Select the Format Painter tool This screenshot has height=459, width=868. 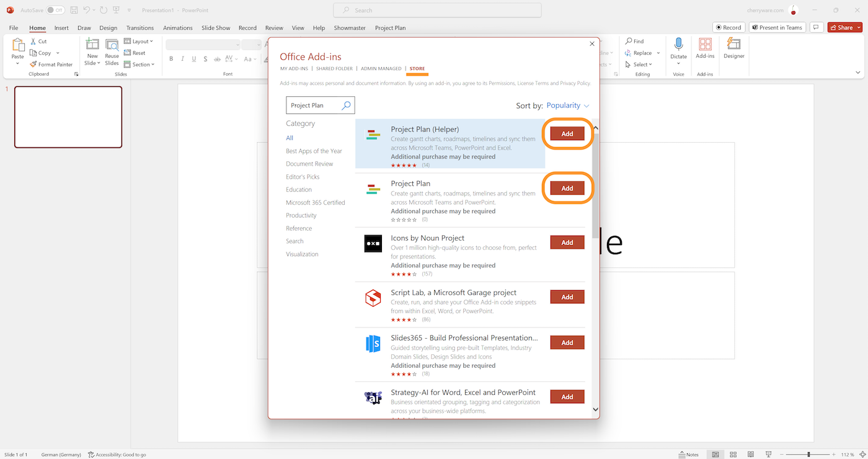click(x=51, y=64)
